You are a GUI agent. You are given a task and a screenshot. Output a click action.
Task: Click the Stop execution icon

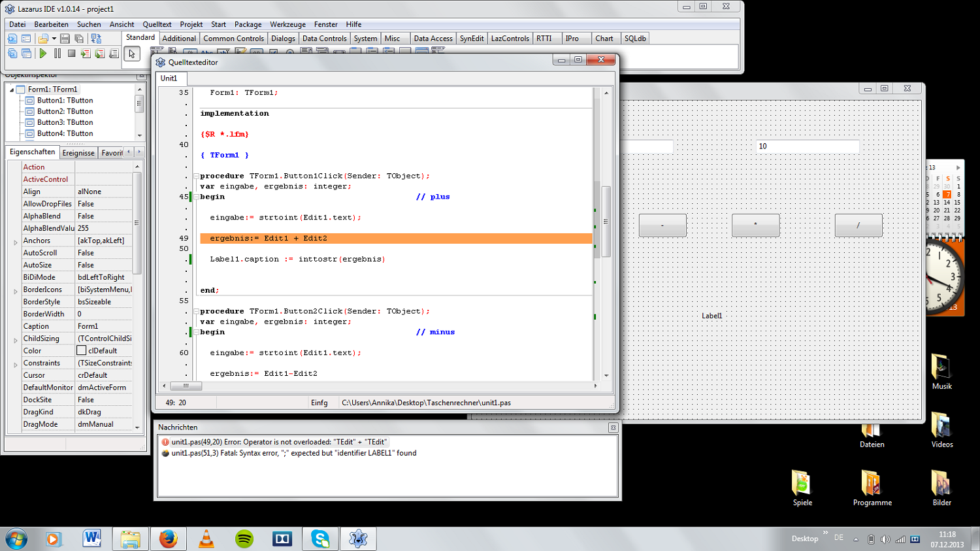click(x=71, y=54)
